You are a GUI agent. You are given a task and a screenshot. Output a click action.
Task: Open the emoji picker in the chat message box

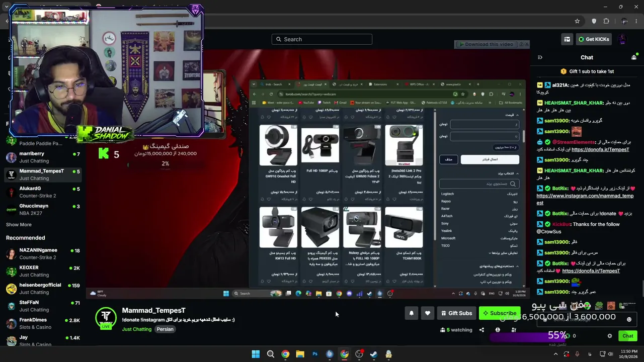pyautogui.click(x=629, y=319)
